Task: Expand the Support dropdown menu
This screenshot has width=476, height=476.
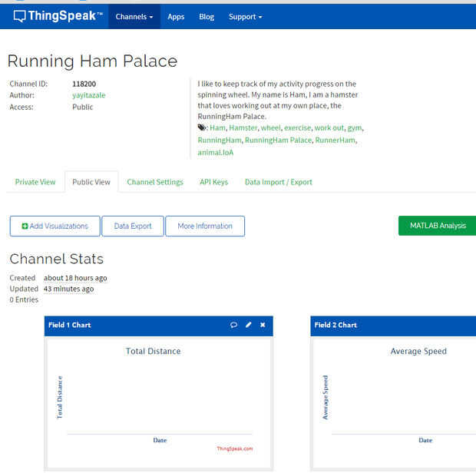Action: point(245,17)
